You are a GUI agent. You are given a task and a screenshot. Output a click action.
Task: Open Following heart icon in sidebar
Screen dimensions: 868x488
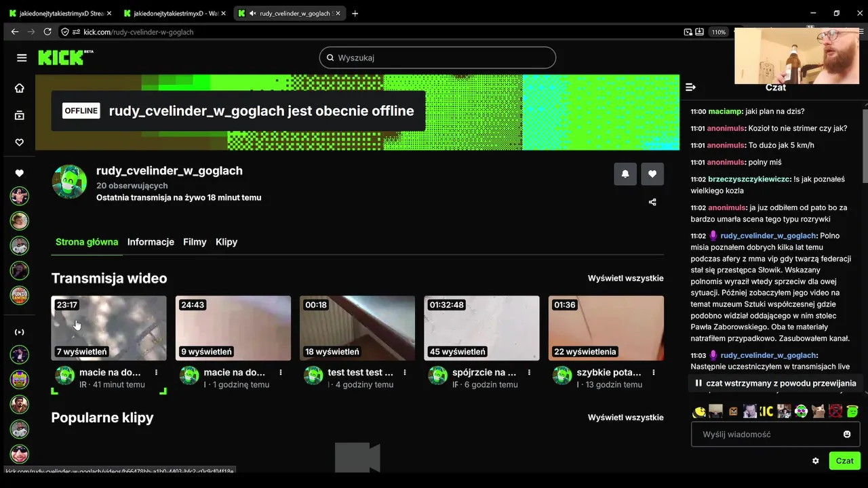tap(20, 142)
